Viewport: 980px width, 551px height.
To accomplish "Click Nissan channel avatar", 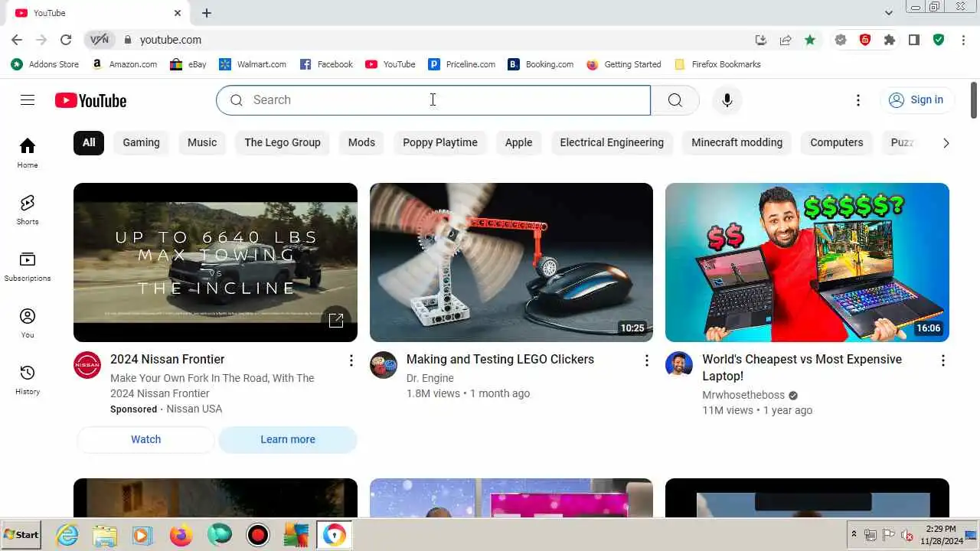I will [x=87, y=365].
